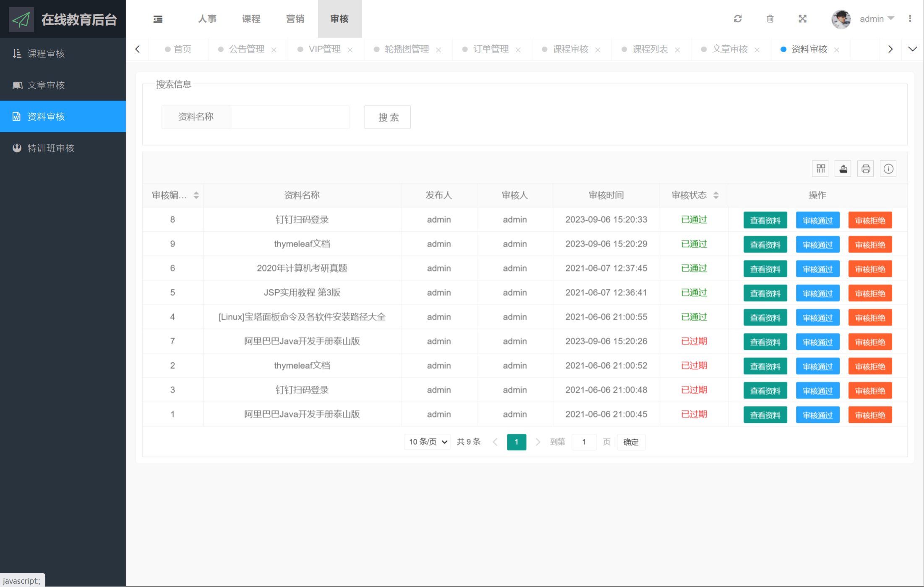Click 审核拒绝 for 钉钉扫码登录 row 8

pos(870,220)
